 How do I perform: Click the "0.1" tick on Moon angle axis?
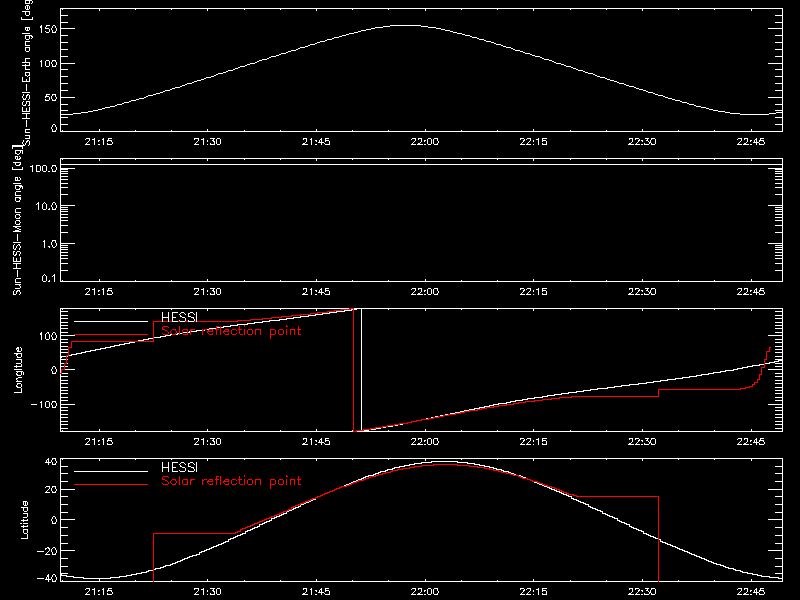pos(48,278)
